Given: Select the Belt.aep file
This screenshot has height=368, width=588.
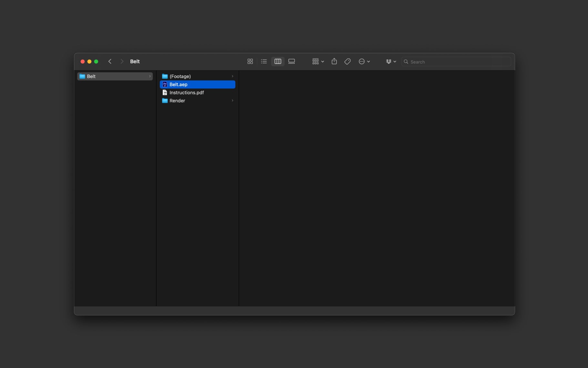Looking at the screenshot, I should [198, 84].
